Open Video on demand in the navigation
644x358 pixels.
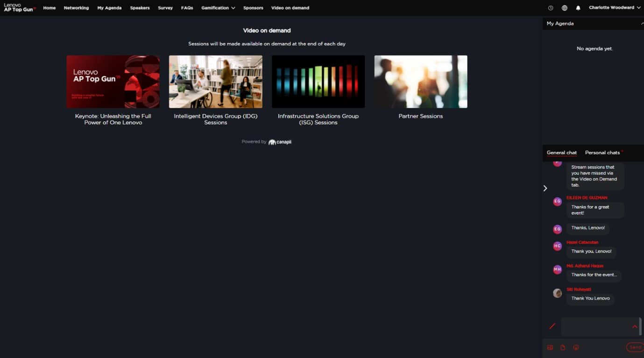[x=290, y=8]
